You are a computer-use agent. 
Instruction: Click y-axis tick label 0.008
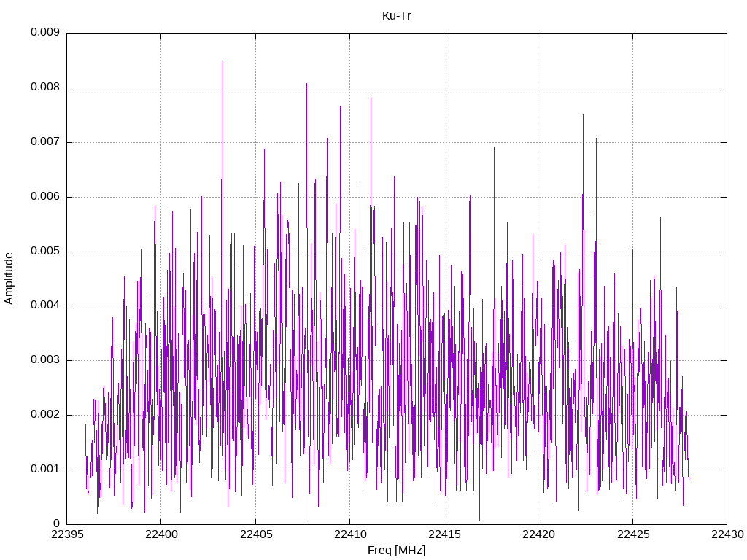click(45, 87)
